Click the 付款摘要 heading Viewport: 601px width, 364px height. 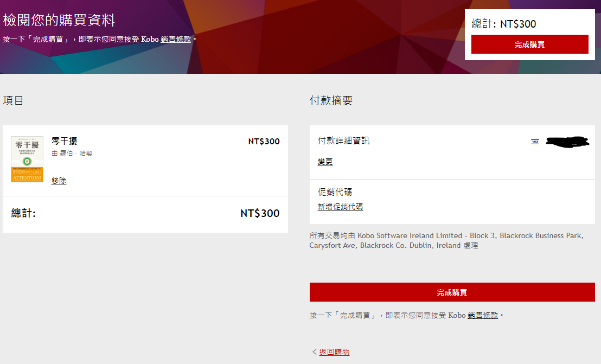click(331, 100)
